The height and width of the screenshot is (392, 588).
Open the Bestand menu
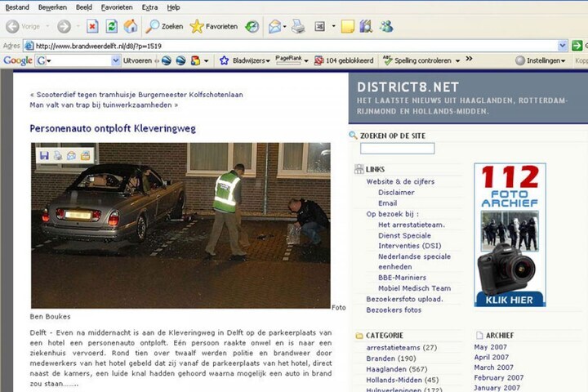pyautogui.click(x=17, y=7)
